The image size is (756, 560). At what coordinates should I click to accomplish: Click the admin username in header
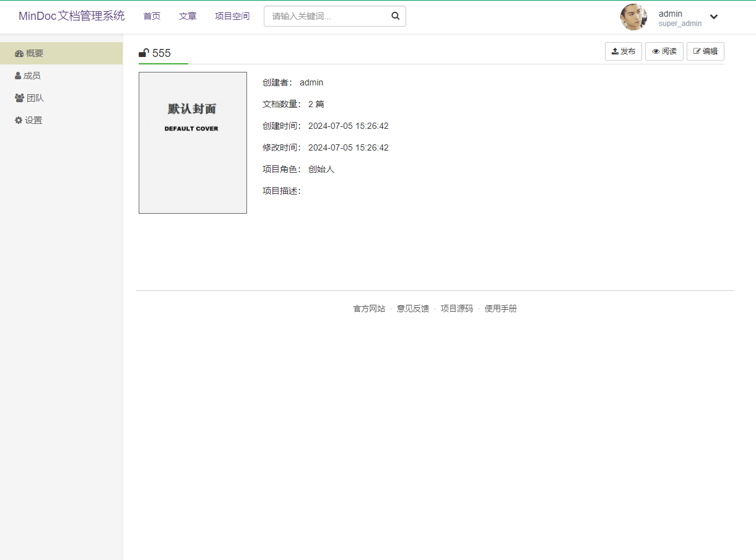click(x=671, y=14)
